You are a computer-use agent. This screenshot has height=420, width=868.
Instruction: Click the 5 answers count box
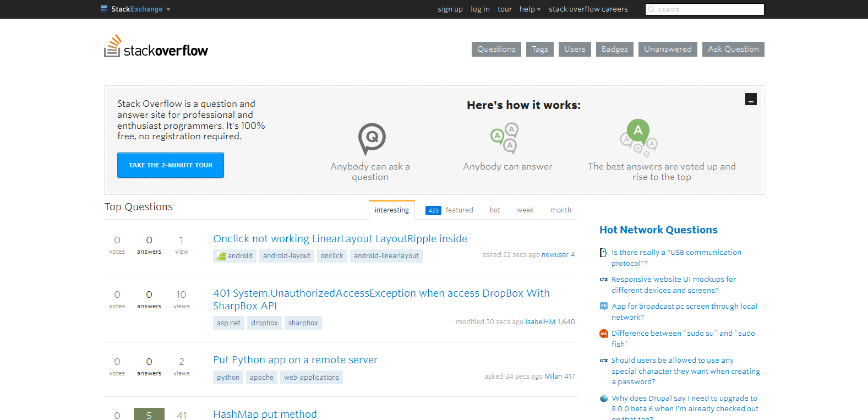pyautogui.click(x=149, y=414)
